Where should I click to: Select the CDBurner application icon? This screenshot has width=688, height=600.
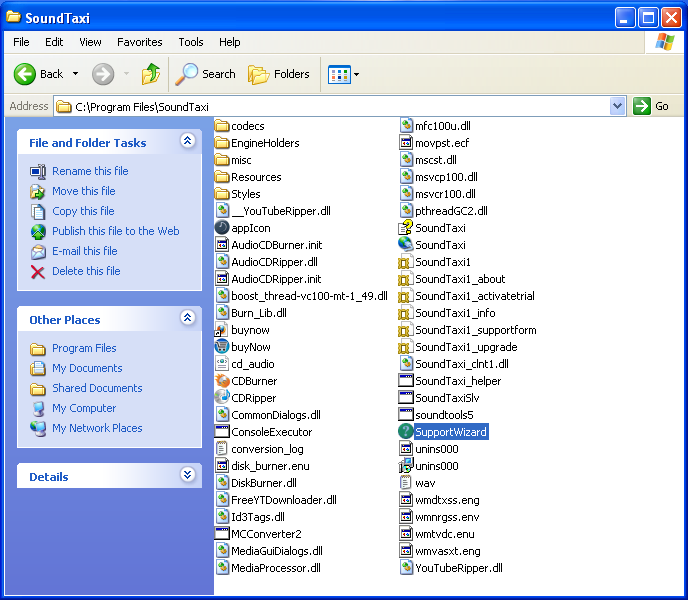222,381
